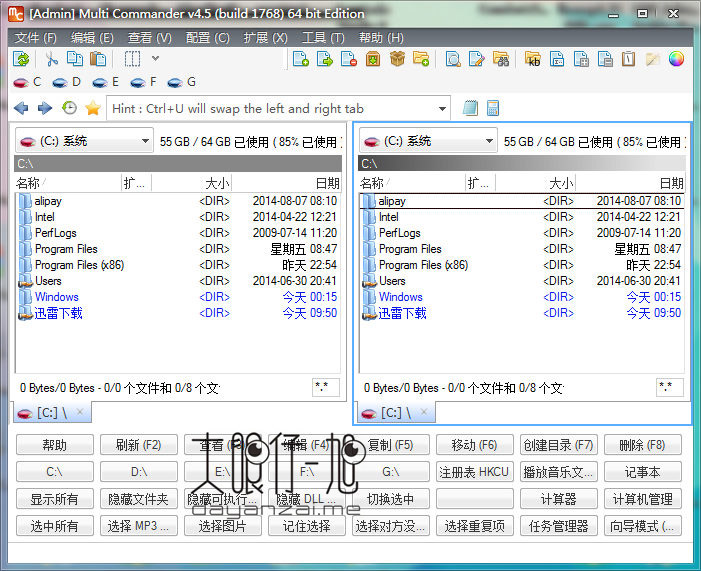Click the 创建目录 (F7) button
Viewport: 701px width, 571px height.
click(x=558, y=445)
